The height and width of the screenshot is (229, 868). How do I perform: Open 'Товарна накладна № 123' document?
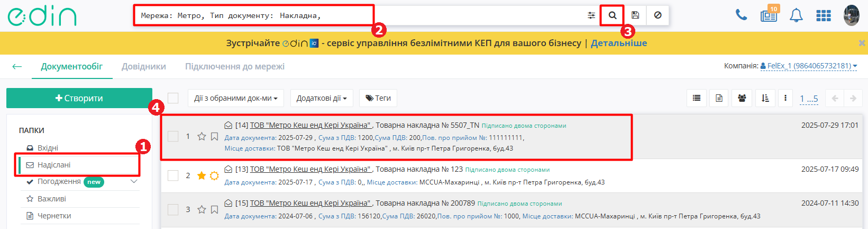click(419, 169)
